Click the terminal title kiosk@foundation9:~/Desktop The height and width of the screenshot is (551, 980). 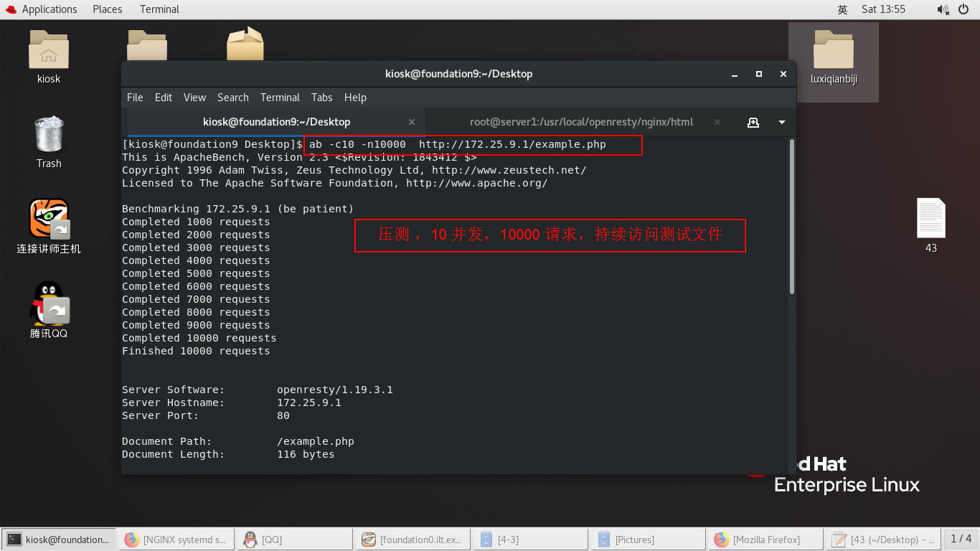pos(458,74)
